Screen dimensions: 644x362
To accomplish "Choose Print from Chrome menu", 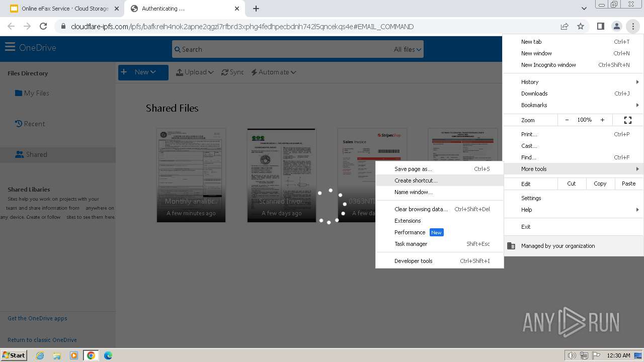I will point(573,134).
